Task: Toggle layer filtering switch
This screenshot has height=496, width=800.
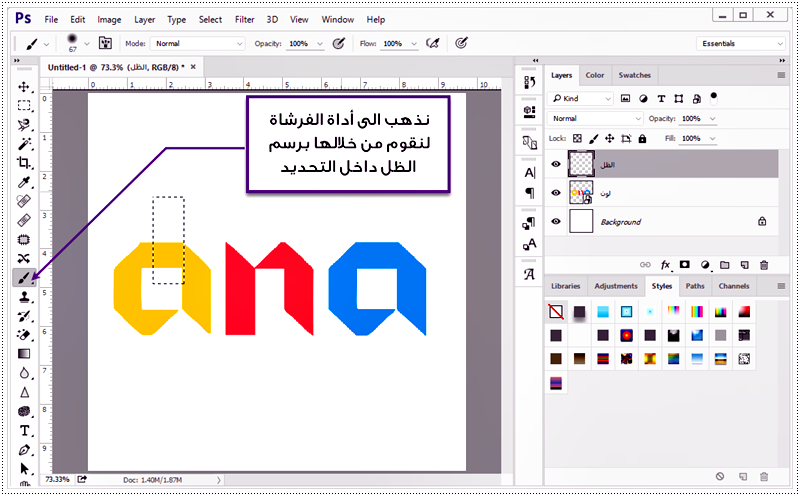Action: coord(713,97)
